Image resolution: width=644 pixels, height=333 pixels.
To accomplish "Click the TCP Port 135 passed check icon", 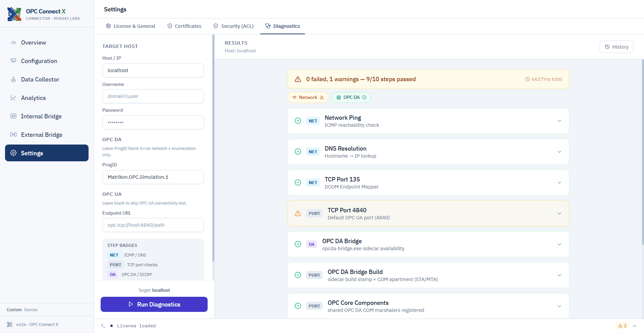I will [x=298, y=182].
